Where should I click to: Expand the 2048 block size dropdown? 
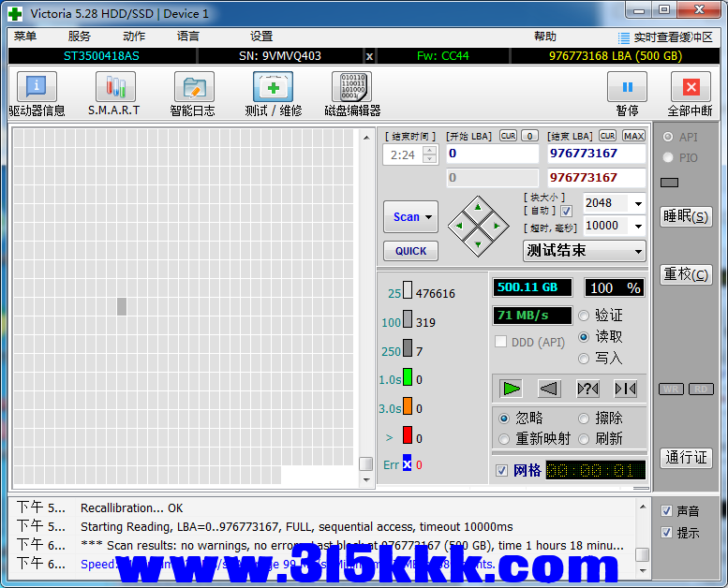(638, 204)
